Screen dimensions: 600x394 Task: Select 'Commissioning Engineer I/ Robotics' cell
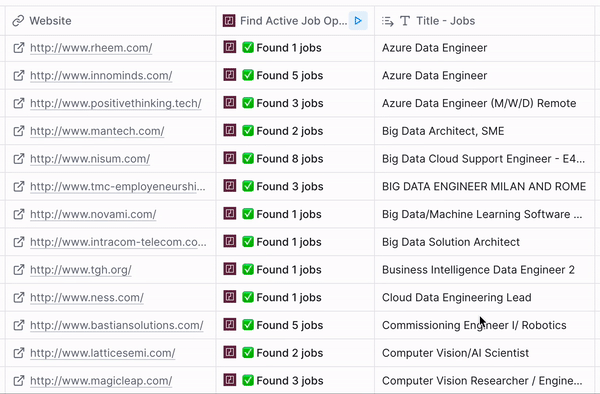coord(484,325)
